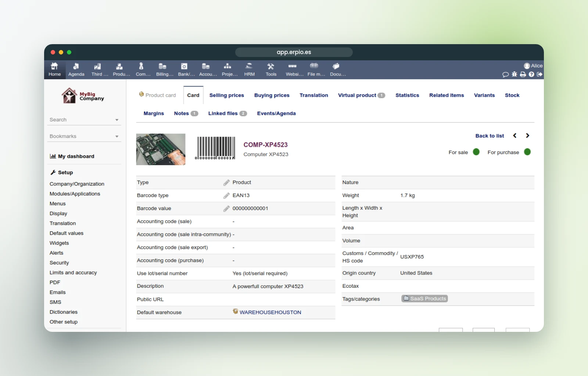Image resolution: width=588 pixels, height=376 pixels.
Task: Click the bug report icon
Action: (x=514, y=74)
